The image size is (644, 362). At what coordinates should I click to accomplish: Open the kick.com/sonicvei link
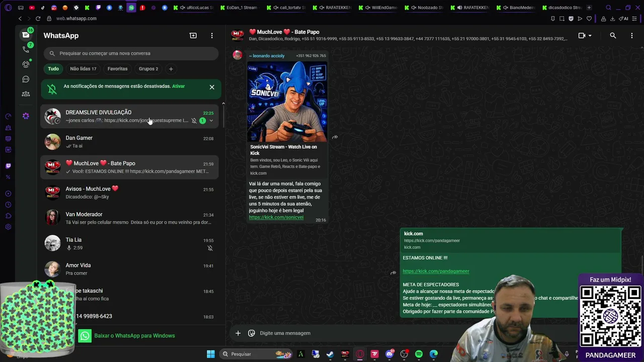click(x=276, y=217)
